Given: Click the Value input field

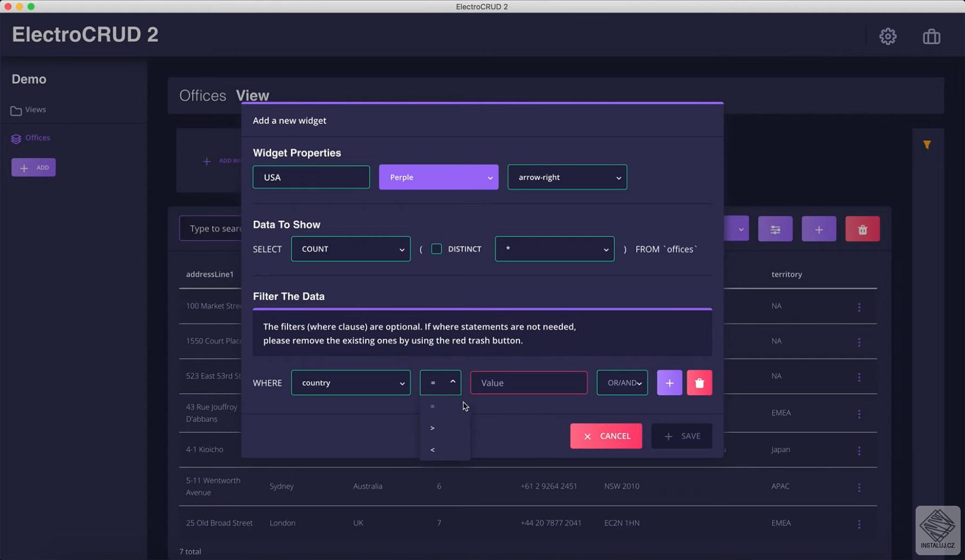Looking at the screenshot, I should coord(529,383).
